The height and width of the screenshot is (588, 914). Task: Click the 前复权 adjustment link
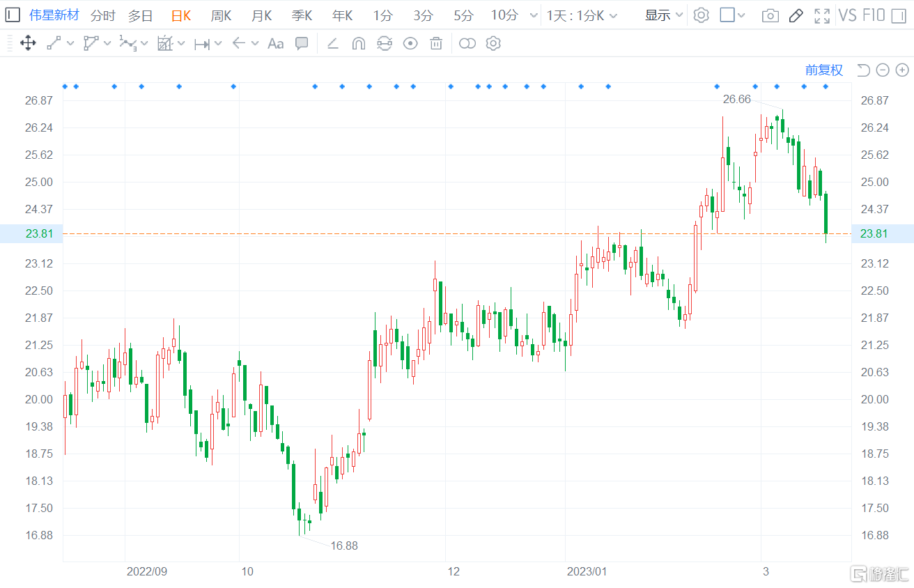coord(824,70)
